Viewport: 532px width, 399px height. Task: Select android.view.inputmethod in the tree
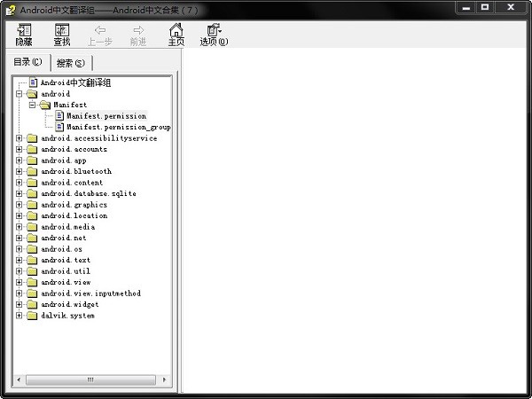pyautogui.click(x=90, y=293)
